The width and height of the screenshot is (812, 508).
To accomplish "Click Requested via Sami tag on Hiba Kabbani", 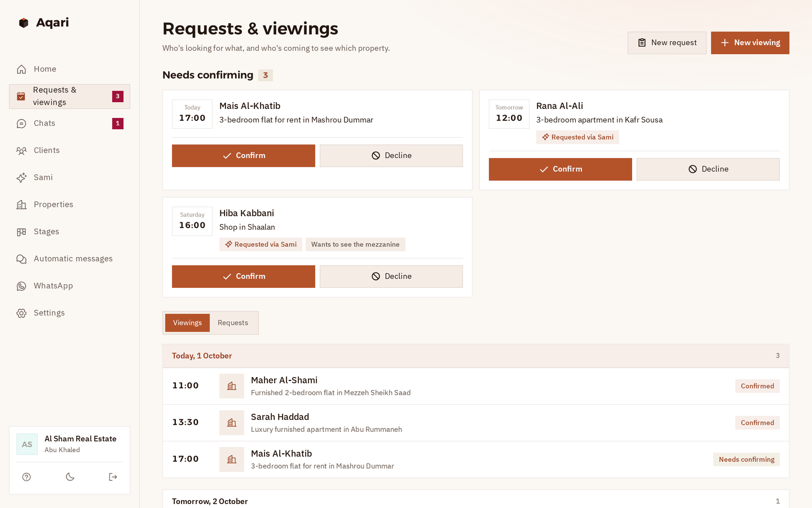I will (261, 244).
